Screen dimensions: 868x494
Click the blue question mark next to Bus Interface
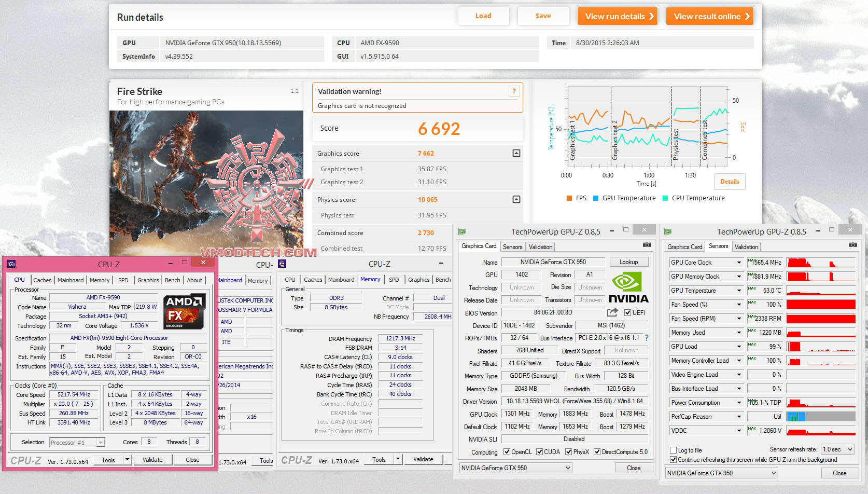(647, 338)
